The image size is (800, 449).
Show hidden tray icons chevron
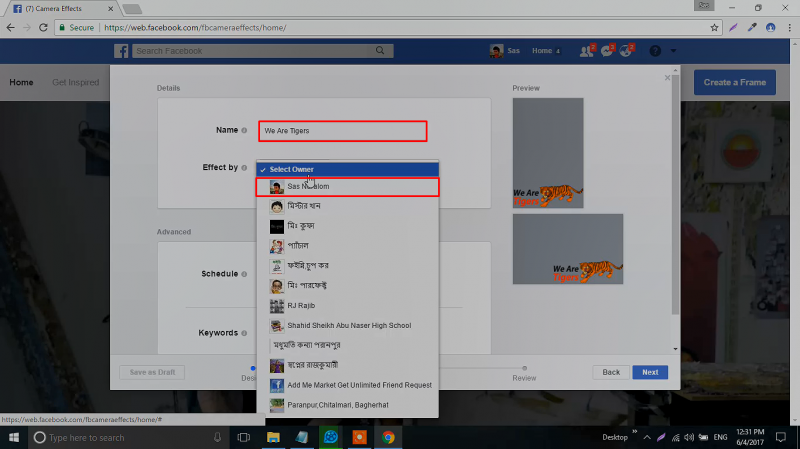click(x=647, y=438)
